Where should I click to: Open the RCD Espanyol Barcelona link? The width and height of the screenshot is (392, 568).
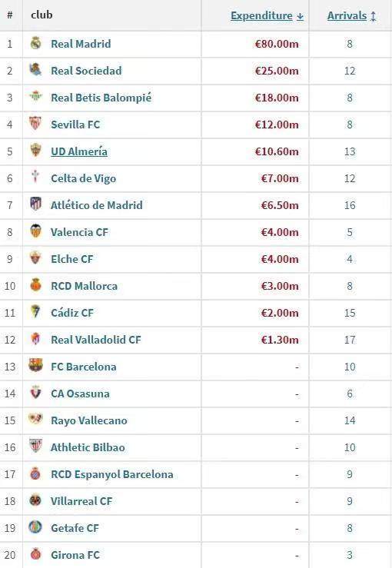point(112,474)
